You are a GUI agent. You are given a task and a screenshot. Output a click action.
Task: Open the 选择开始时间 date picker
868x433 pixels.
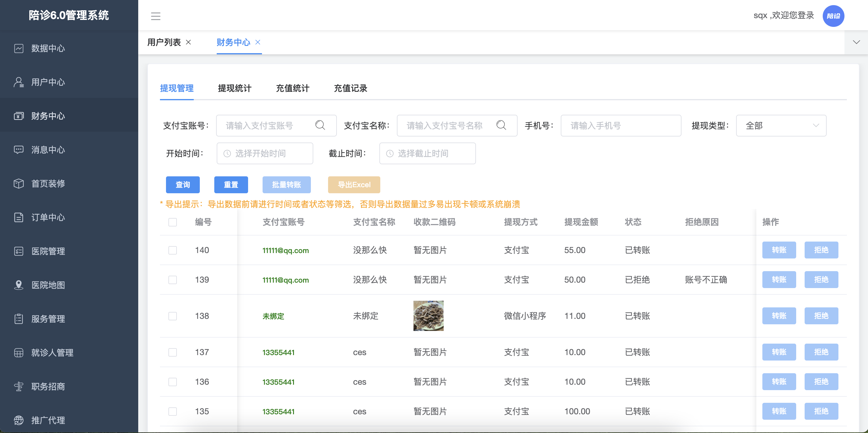pos(265,153)
